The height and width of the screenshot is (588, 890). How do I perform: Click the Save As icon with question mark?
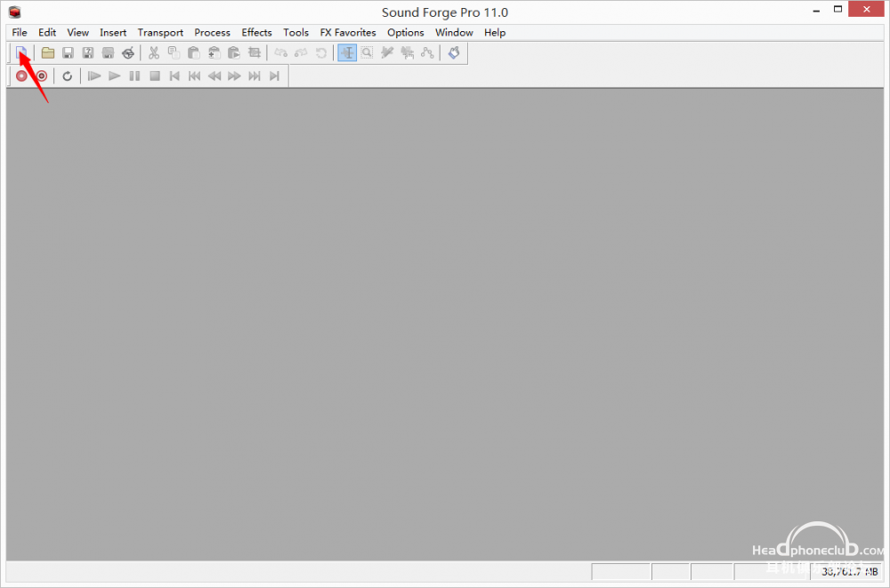click(87, 52)
